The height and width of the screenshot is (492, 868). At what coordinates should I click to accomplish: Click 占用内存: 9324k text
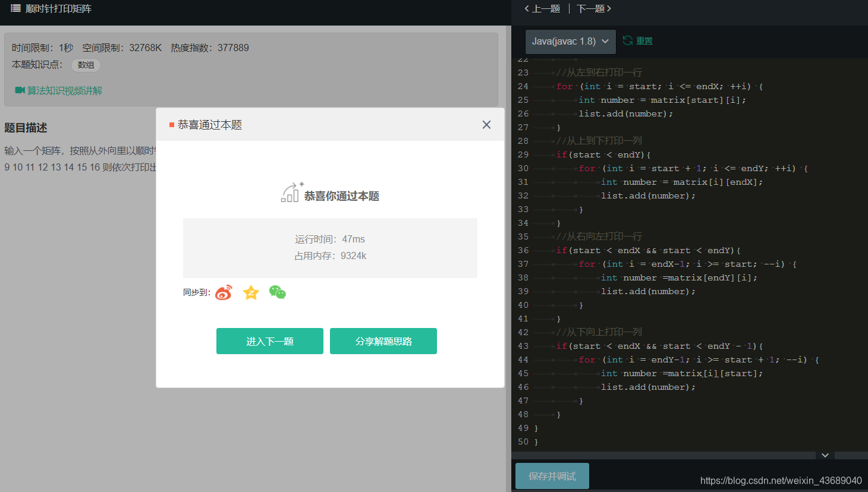point(330,256)
